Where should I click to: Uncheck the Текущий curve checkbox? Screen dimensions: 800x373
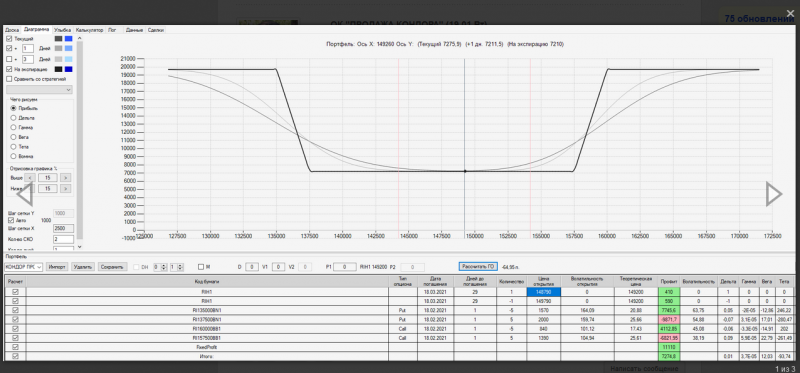point(9,39)
